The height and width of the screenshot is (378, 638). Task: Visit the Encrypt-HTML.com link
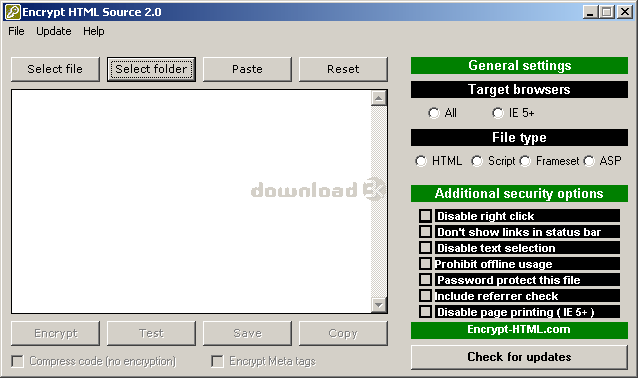tap(519, 330)
